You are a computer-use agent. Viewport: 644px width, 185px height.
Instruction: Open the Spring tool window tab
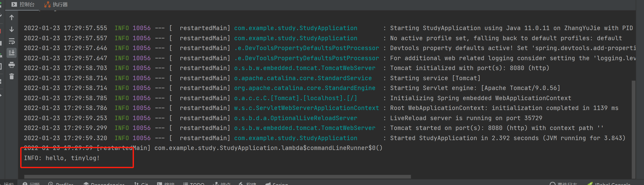(x=277, y=184)
